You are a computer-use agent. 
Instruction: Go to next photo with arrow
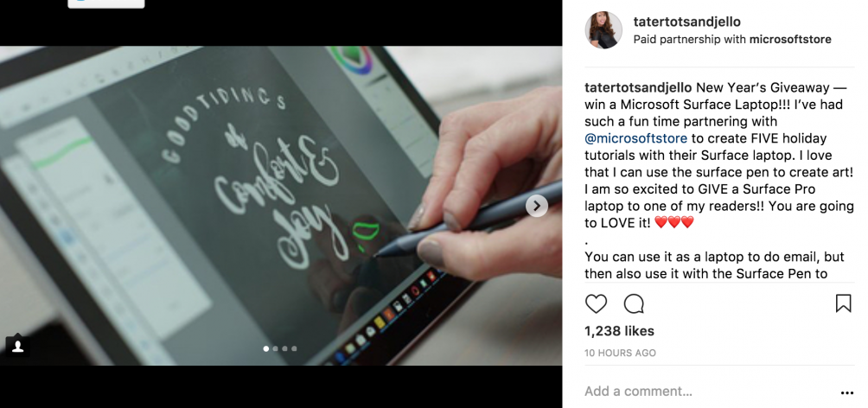pos(536,207)
